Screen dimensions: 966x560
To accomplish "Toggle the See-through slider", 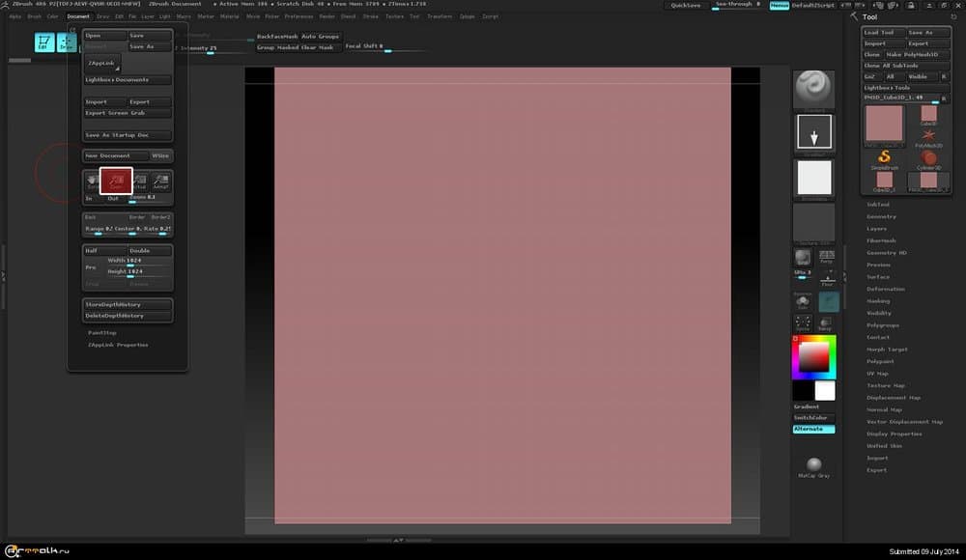I will [x=738, y=5].
